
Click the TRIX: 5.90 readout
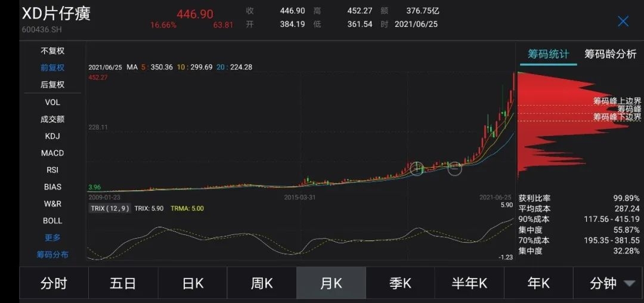point(148,209)
